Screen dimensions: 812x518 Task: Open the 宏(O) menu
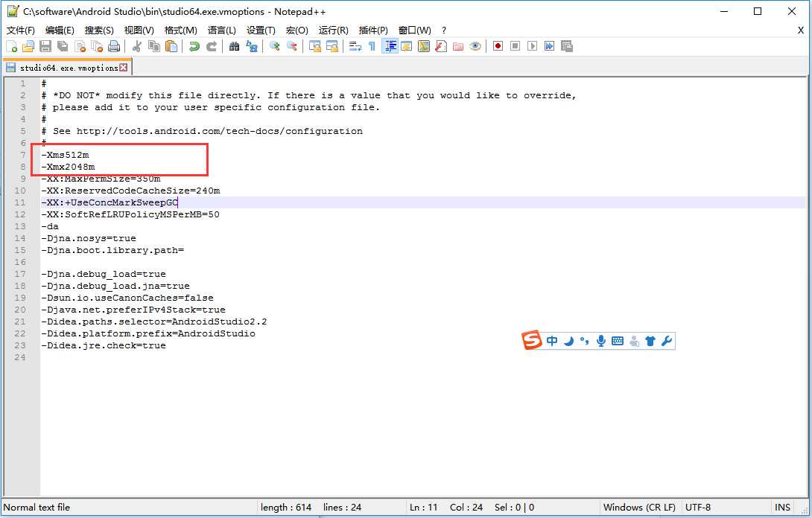(297, 30)
